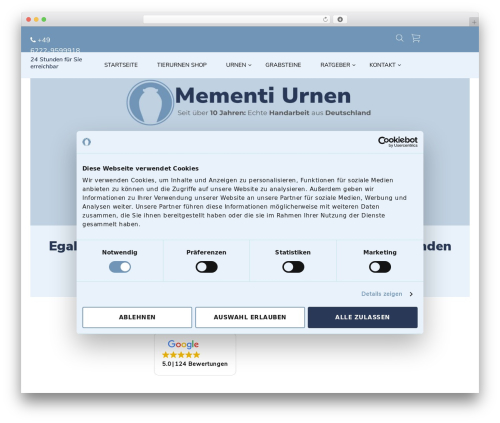The image size is (500, 423).
Task: Show cookie details via Details zeigen
Action: click(387, 294)
